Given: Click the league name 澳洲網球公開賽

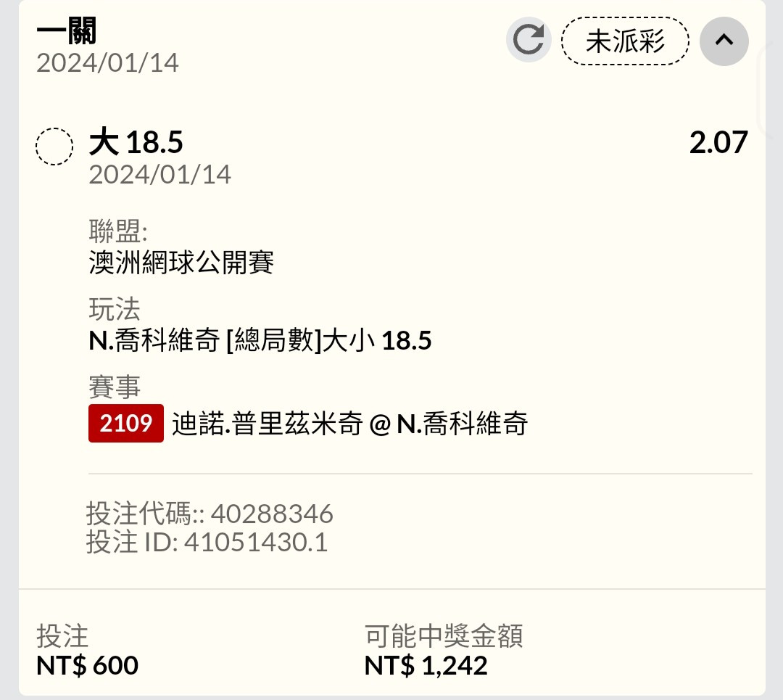Looking at the screenshot, I should 181,262.
